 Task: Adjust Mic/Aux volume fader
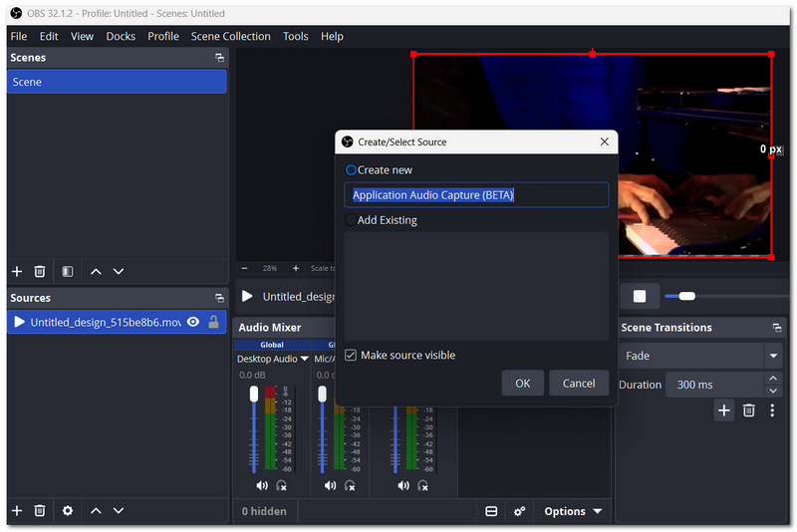(x=322, y=394)
